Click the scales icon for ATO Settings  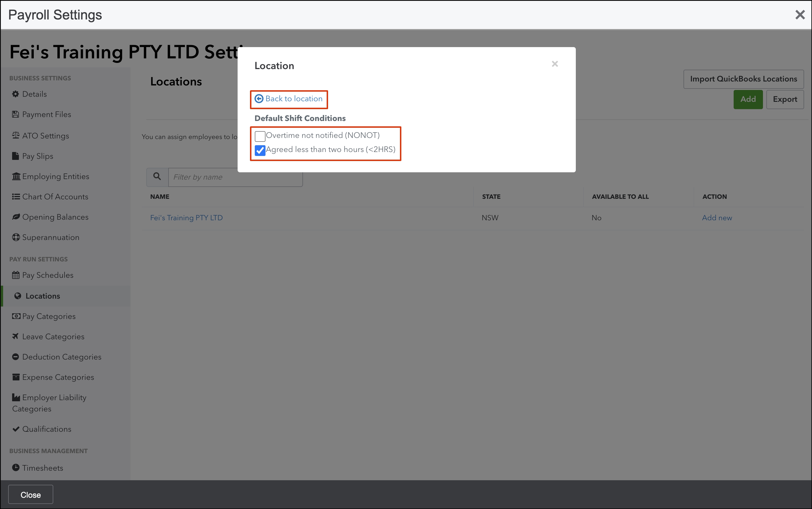pos(16,135)
